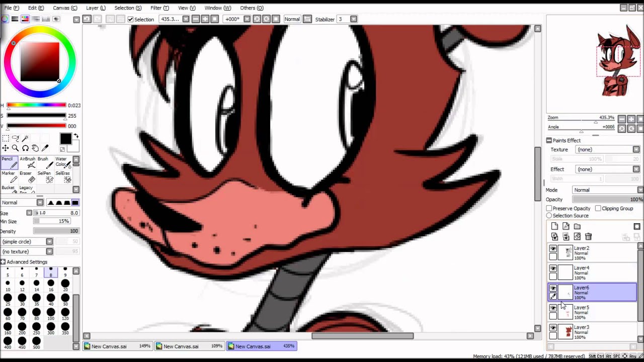Activate the zoom magnifier tool

coord(15,148)
